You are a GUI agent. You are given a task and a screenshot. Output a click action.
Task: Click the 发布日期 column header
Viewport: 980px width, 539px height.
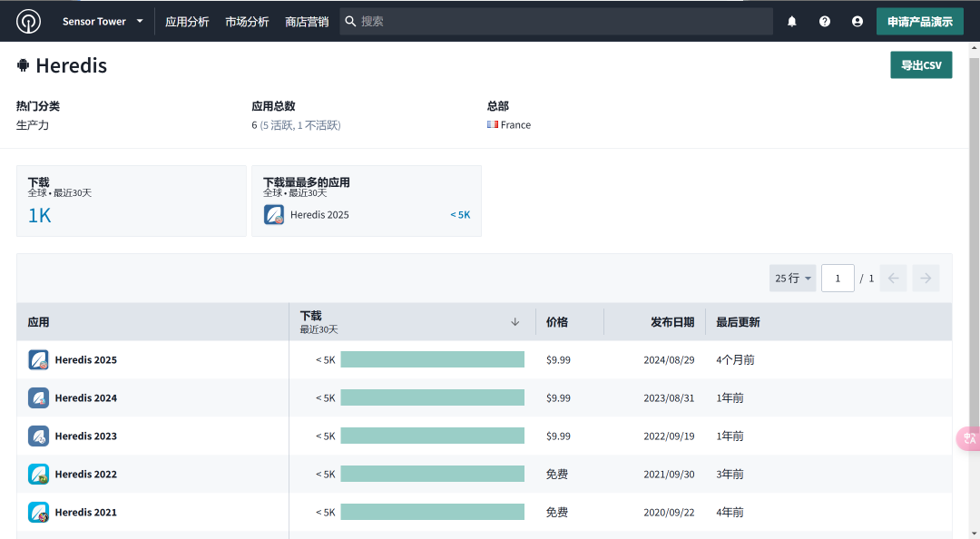(655, 322)
